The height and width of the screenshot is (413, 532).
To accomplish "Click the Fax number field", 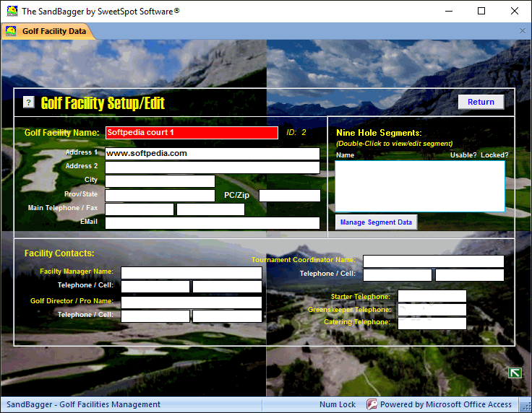I will pyautogui.click(x=210, y=209).
